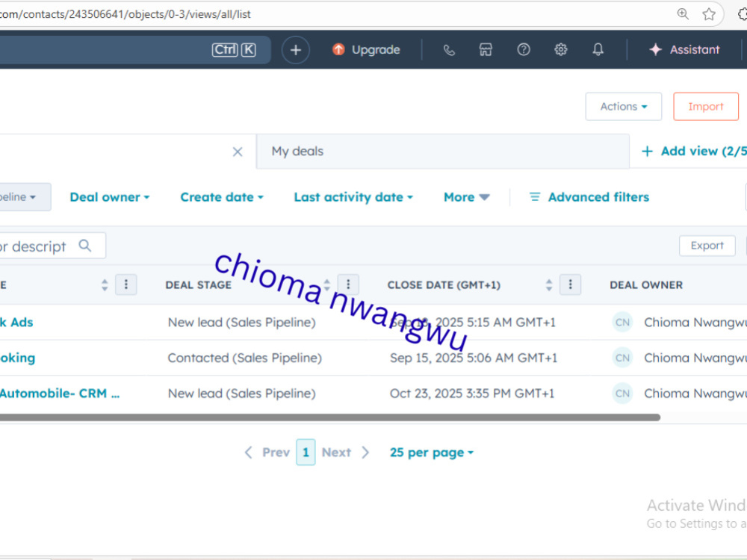Open the first column's options menu
Screen dimensions: 747x560
click(x=126, y=284)
